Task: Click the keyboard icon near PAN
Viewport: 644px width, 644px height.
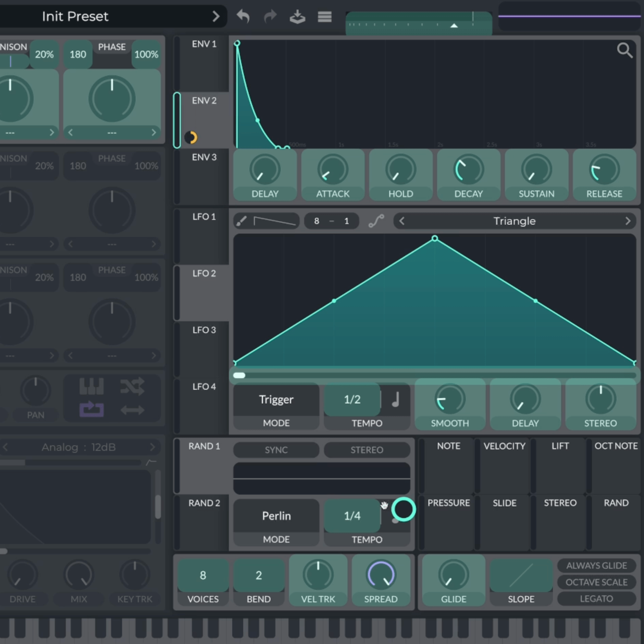Action: pyautogui.click(x=91, y=386)
